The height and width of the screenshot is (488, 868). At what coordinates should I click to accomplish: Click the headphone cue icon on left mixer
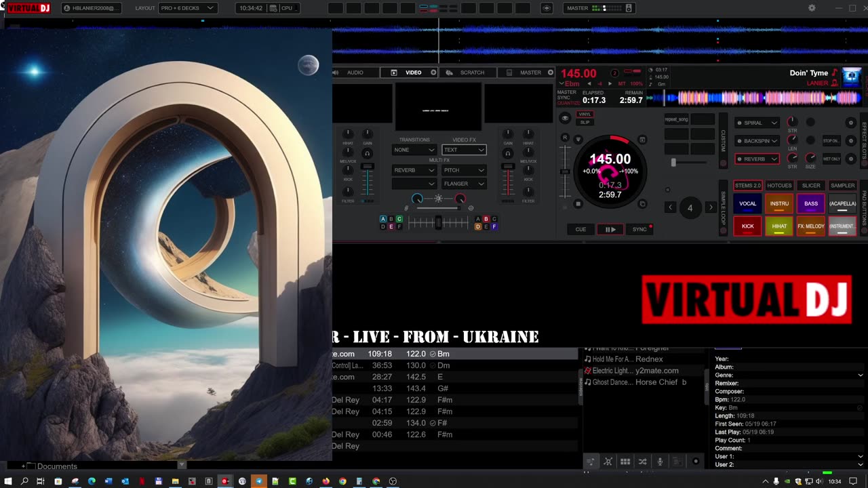pos(367,154)
